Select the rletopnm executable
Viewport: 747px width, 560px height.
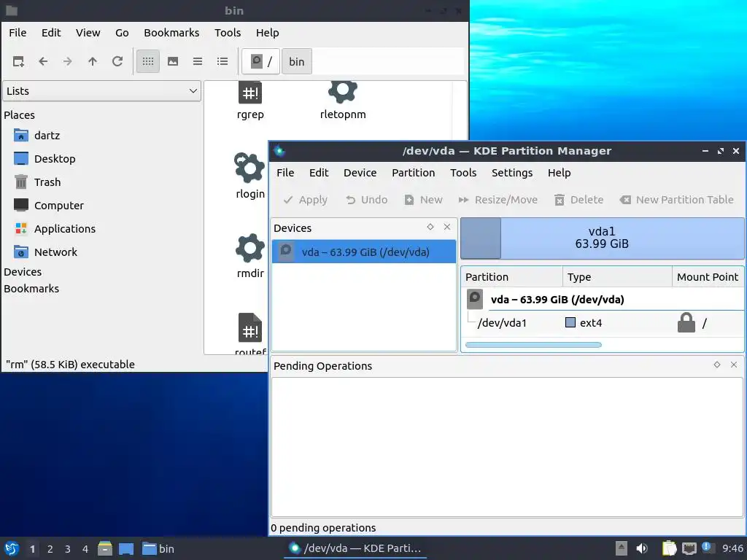pos(343,101)
